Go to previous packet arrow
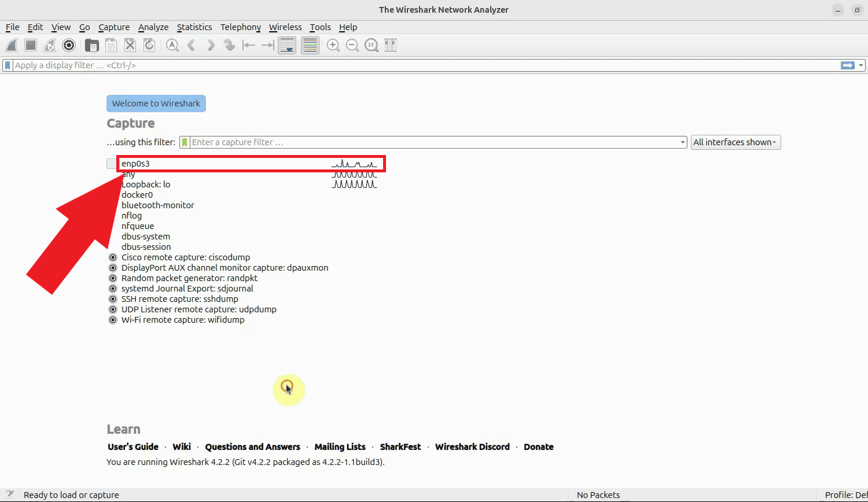 [191, 45]
